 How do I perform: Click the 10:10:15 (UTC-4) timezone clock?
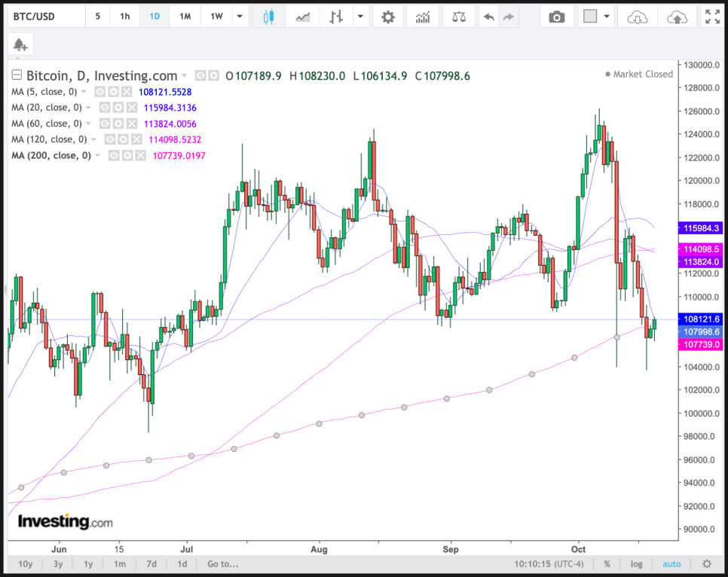pos(549,564)
